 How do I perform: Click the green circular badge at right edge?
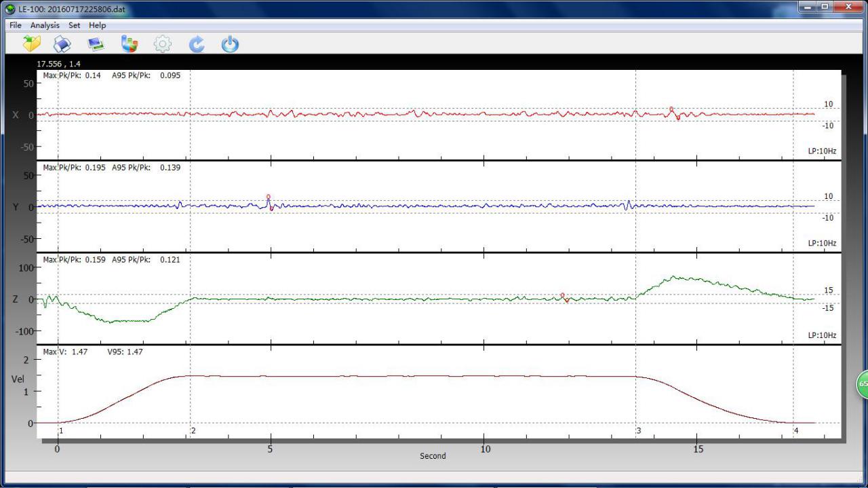[863, 383]
